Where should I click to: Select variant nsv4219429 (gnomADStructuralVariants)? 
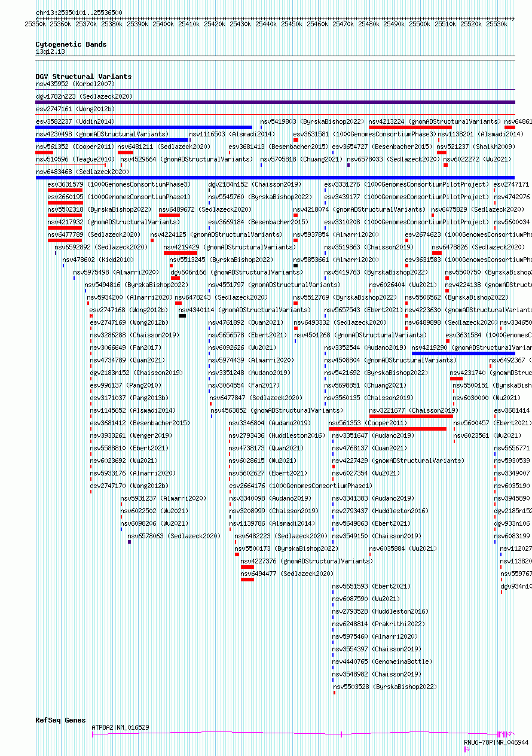click(x=230, y=248)
